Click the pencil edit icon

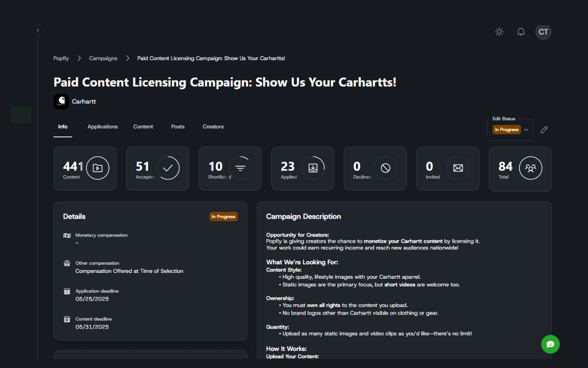click(x=544, y=130)
